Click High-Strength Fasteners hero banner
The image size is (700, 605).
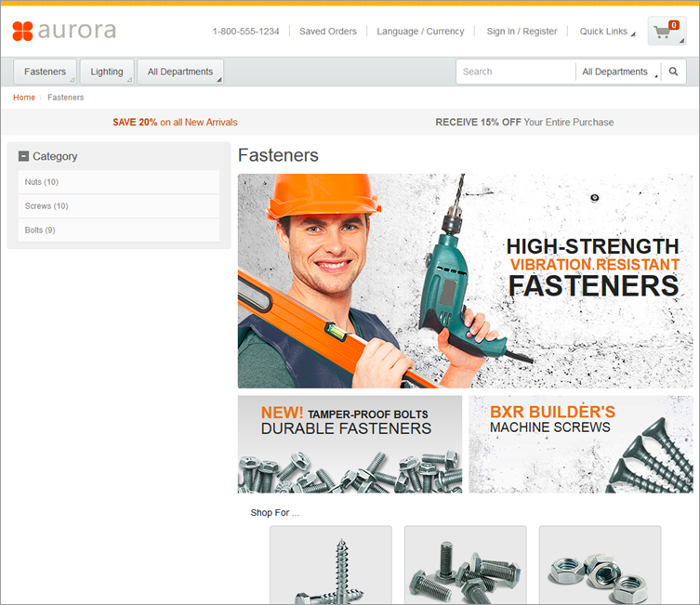click(465, 281)
